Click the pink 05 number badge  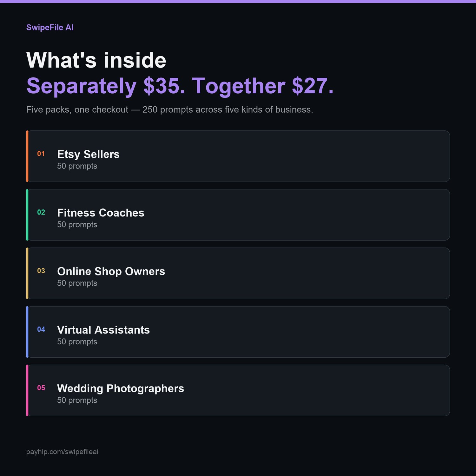[41, 388]
